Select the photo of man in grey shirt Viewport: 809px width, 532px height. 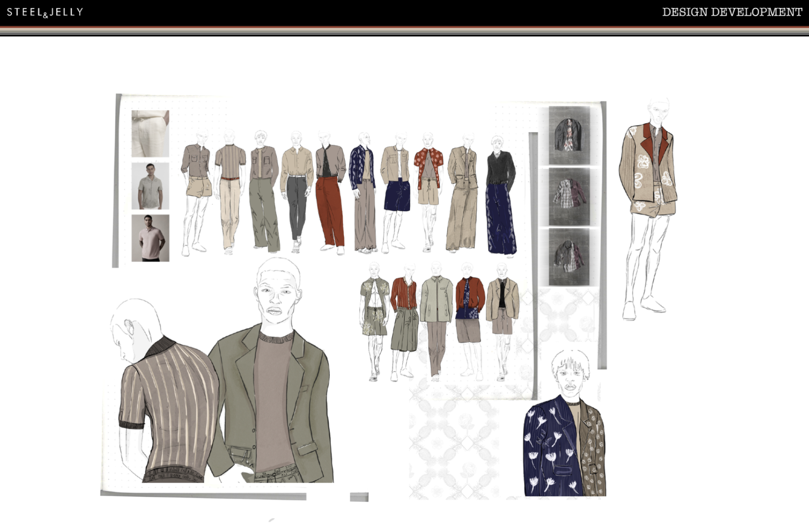point(150,186)
